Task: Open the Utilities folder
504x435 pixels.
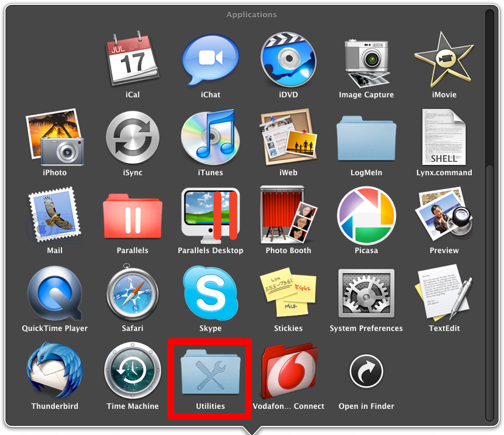Action: [x=211, y=372]
